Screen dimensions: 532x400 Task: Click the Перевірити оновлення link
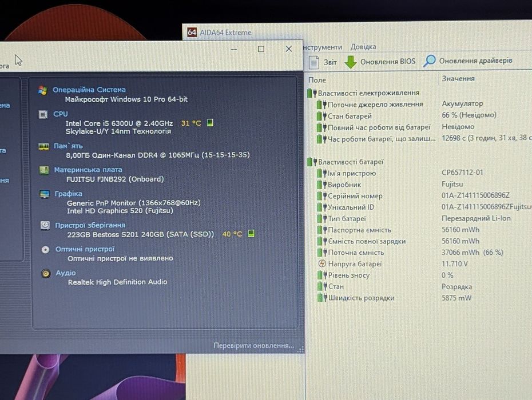(254, 345)
